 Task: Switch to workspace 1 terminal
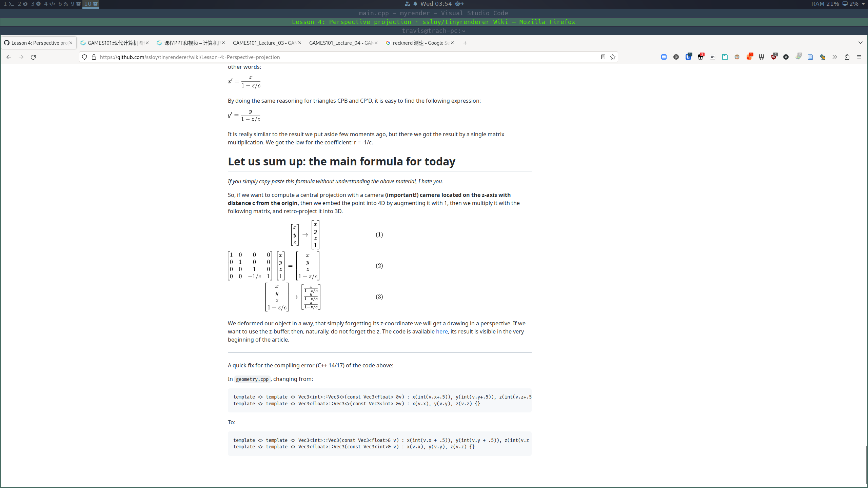click(x=8, y=4)
